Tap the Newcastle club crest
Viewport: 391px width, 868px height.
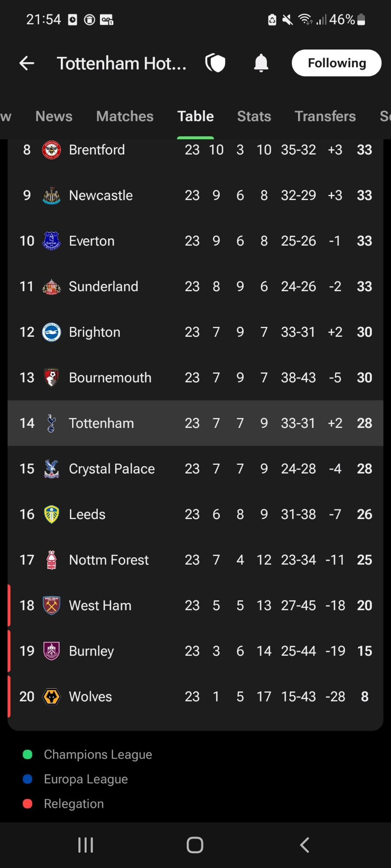51,196
